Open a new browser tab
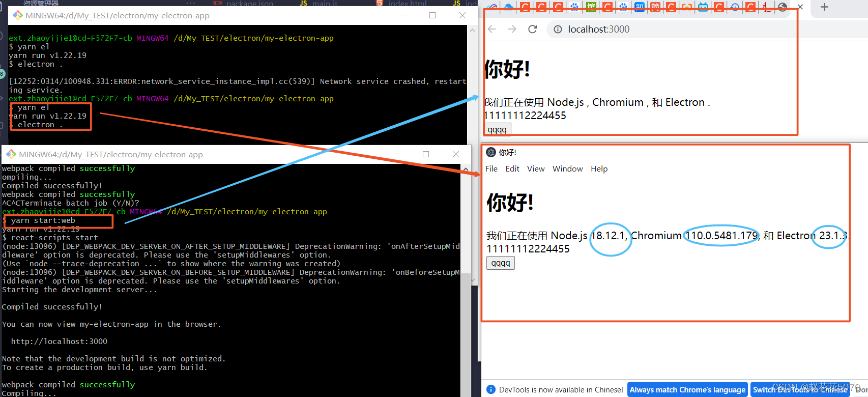This screenshot has height=397, width=868. point(824,7)
